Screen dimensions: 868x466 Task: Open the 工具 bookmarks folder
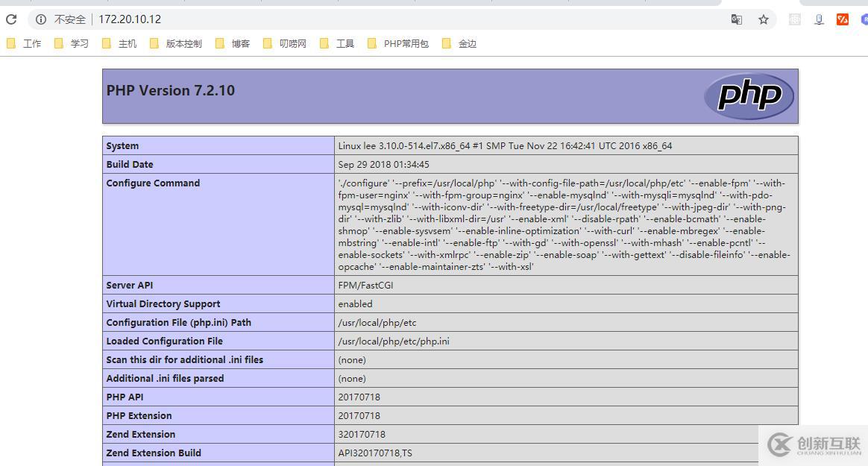click(345, 43)
